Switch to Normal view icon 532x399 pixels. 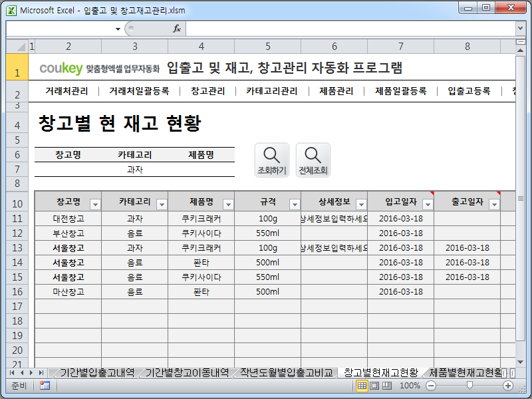[x=362, y=386]
